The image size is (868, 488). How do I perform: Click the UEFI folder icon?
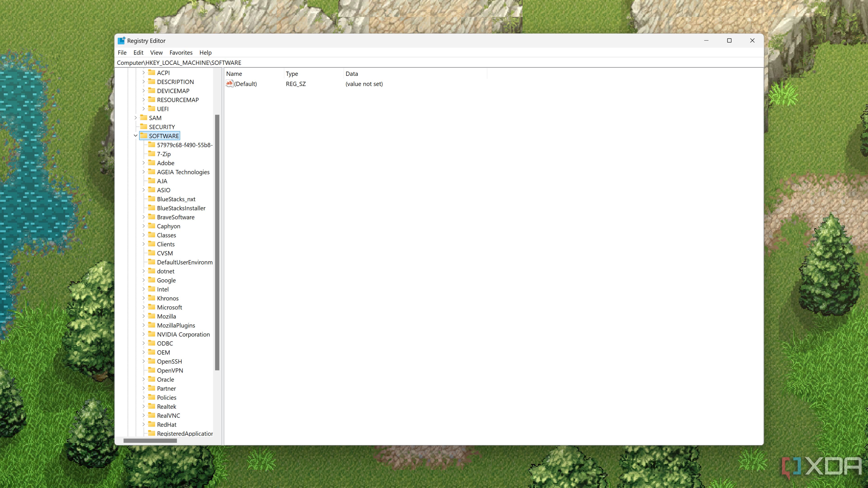click(152, 108)
